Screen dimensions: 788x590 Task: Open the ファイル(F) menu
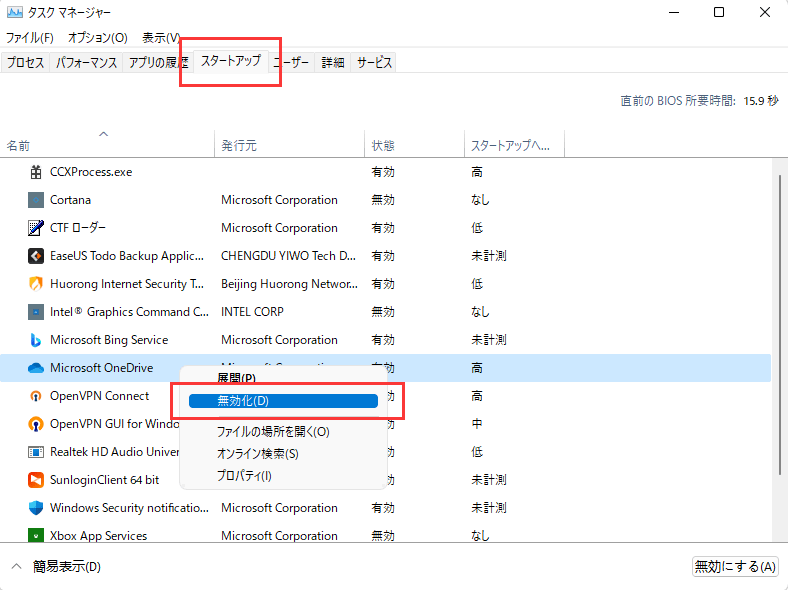30,38
